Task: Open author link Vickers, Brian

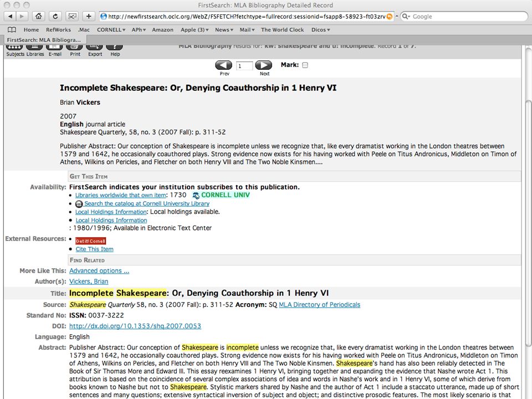Action: 89,282
